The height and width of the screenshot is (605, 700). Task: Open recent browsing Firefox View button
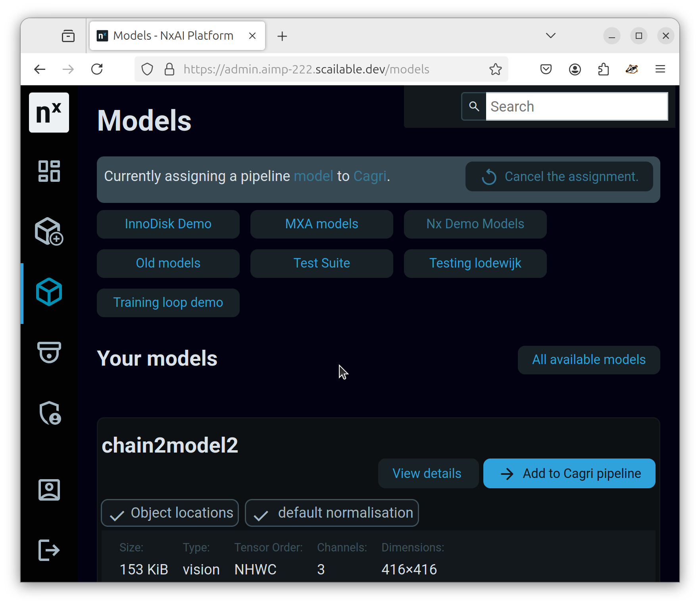[68, 36]
